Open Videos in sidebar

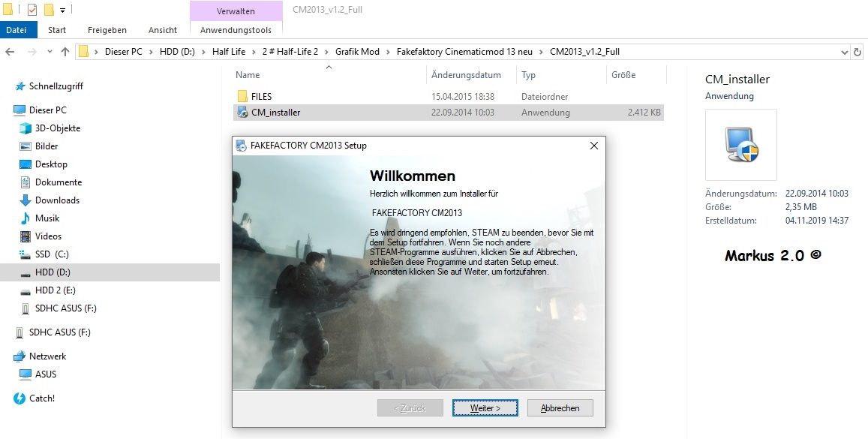coord(48,236)
